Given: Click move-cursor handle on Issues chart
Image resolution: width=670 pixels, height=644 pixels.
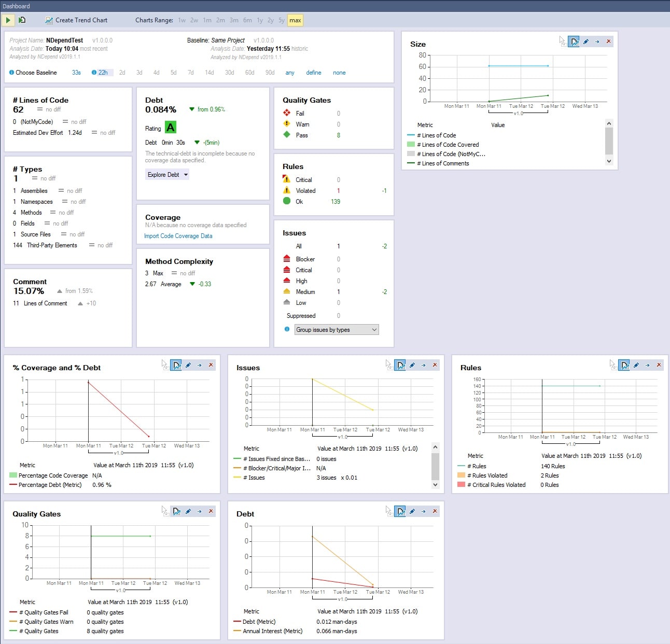Looking at the screenshot, I should click(389, 365).
